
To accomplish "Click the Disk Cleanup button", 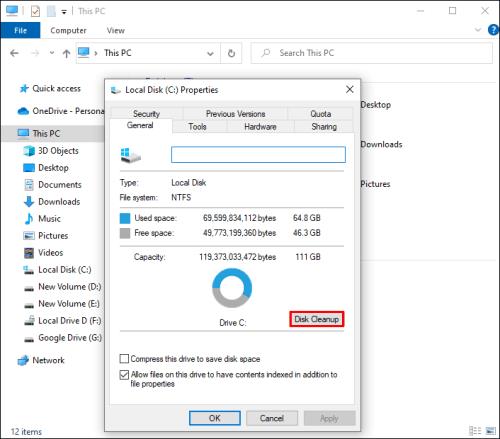I will pos(316,319).
